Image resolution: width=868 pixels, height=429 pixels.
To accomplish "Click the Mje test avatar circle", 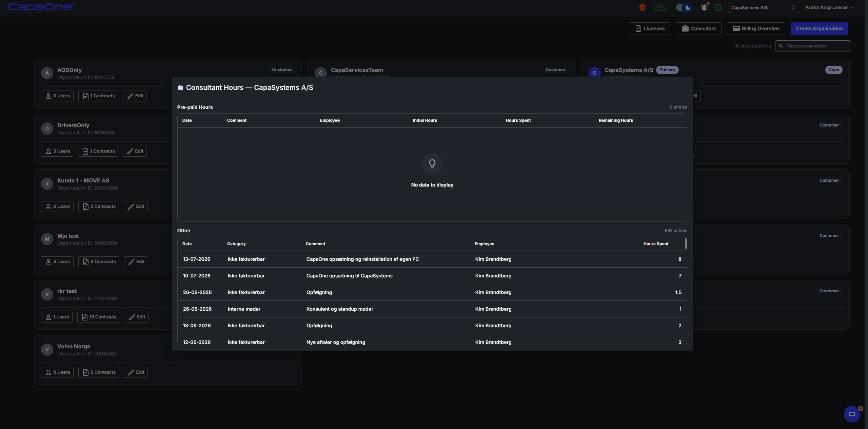I will tap(47, 239).
